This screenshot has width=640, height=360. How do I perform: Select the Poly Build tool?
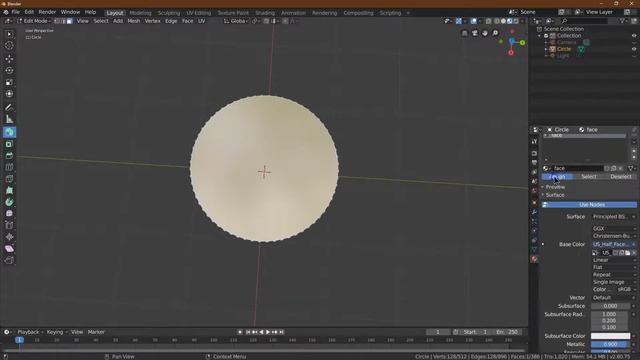pyautogui.click(x=9, y=191)
